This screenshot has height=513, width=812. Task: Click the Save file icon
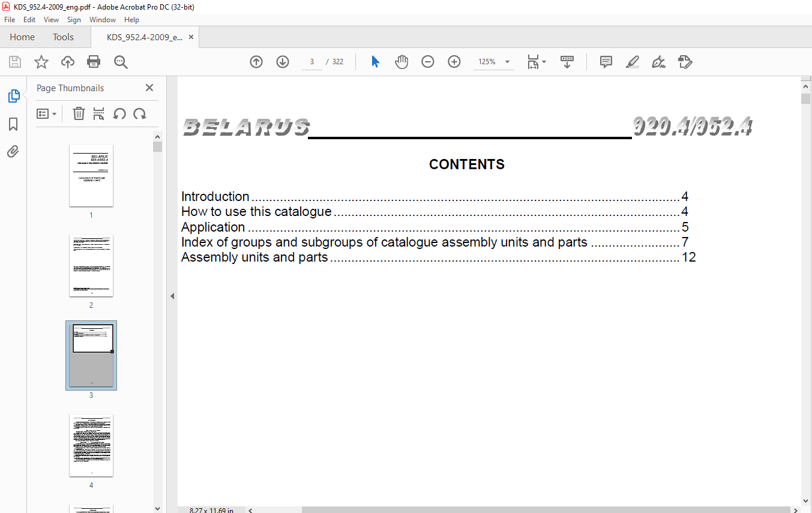tap(15, 62)
